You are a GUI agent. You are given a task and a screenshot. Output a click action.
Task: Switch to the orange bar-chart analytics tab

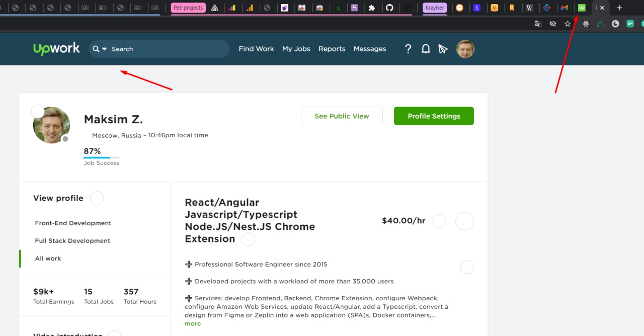[250, 8]
